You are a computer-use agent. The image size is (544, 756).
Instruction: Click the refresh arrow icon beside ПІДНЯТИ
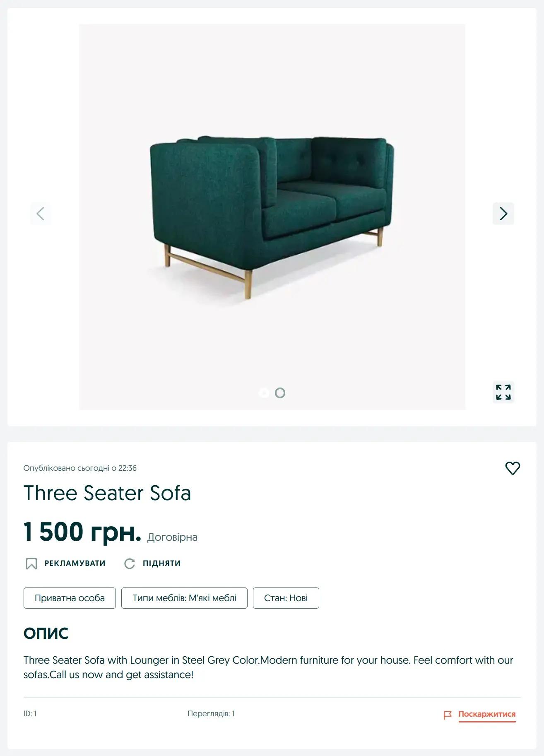(x=130, y=563)
